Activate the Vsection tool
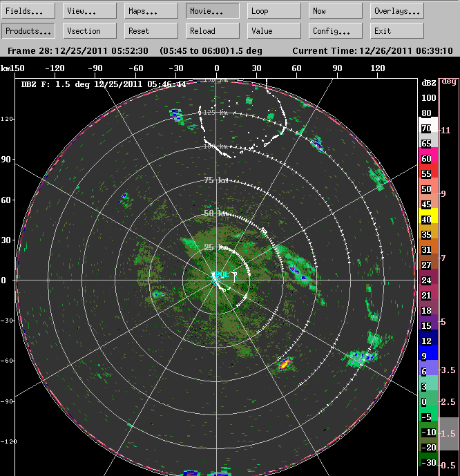Screen dimensions: 460x476 click(x=90, y=31)
